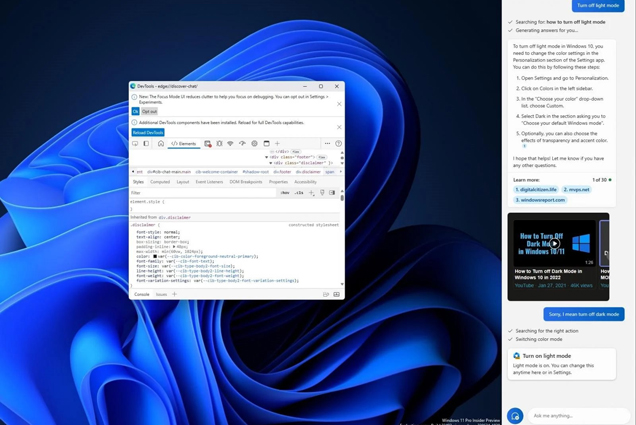
Task: Dismiss the Reload DevTools notification with its X
Action: tap(339, 127)
